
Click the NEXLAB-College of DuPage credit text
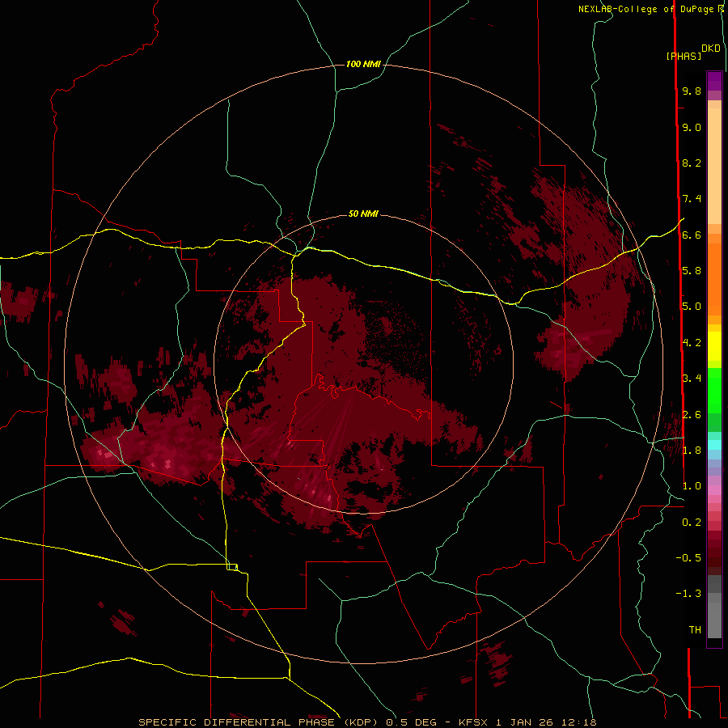click(645, 9)
